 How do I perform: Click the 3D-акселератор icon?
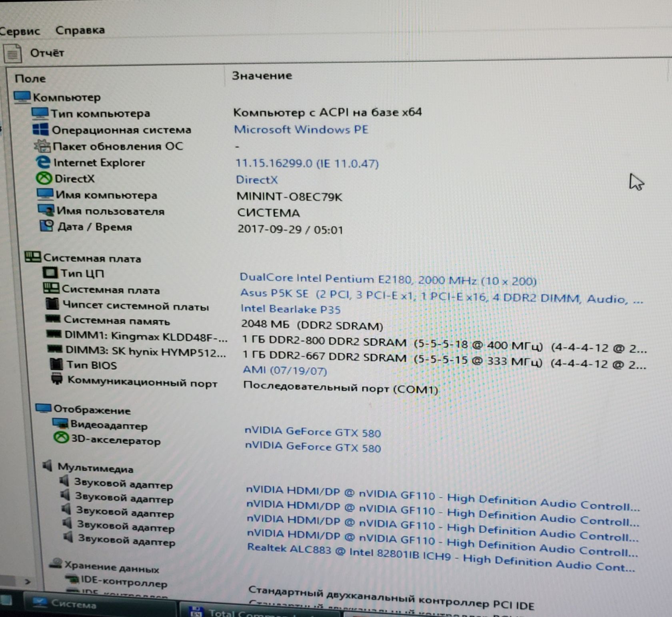click(61, 438)
